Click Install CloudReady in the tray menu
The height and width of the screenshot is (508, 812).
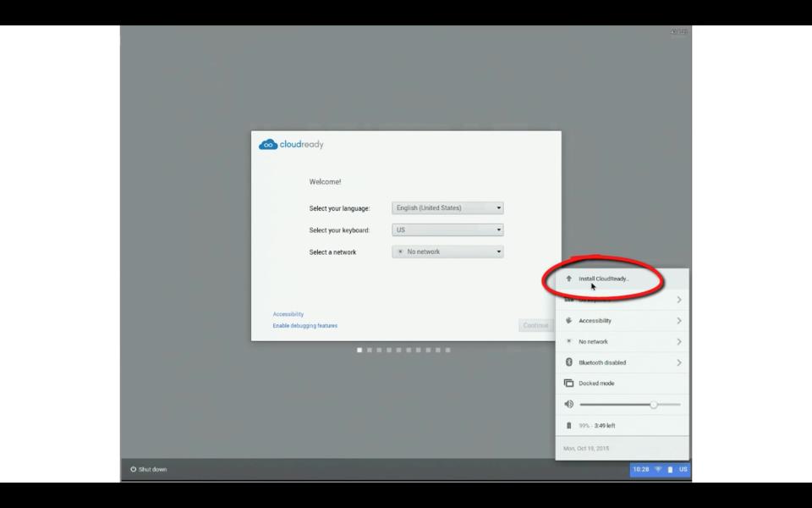click(x=604, y=279)
